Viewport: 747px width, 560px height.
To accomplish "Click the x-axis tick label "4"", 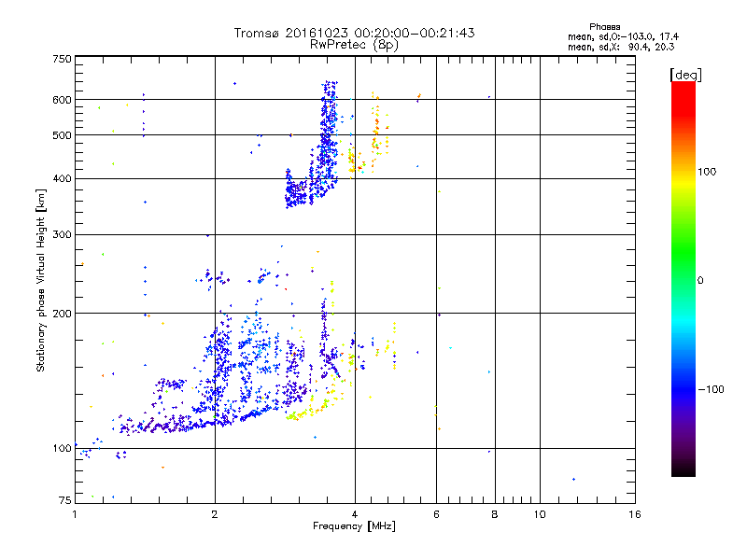I will (355, 514).
